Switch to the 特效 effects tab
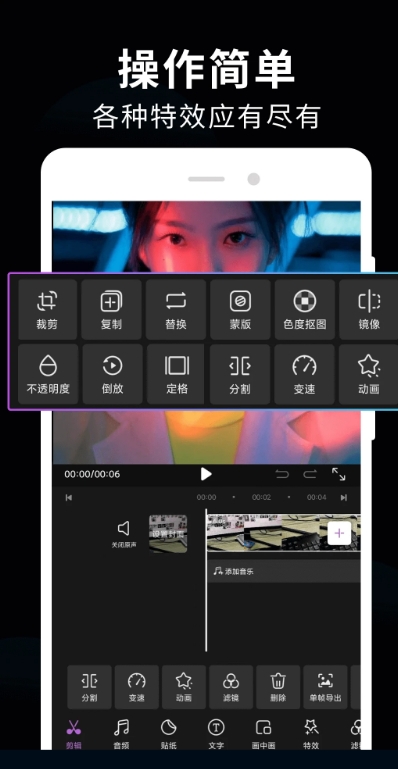The width and height of the screenshot is (398, 769). pyautogui.click(x=311, y=734)
